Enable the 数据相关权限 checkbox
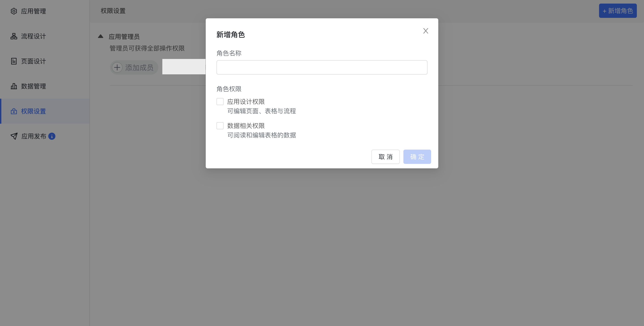This screenshot has width=644, height=326. point(220,125)
